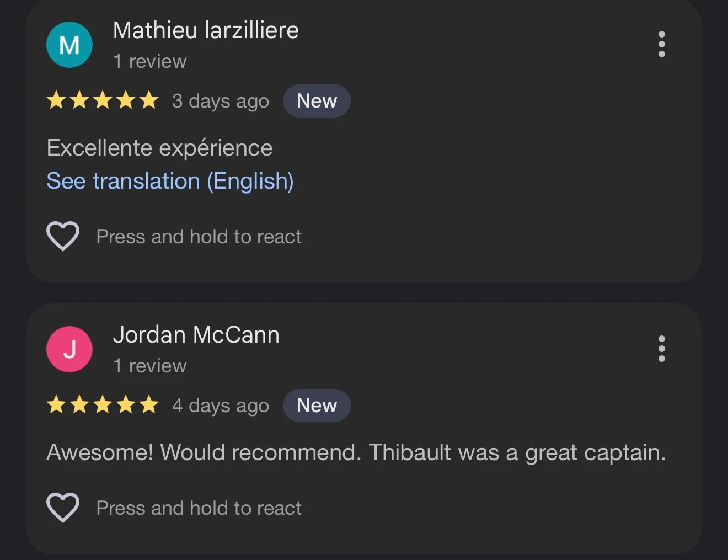Click the "Excellente expérience" review text
The width and height of the screenshot is (728, 560).
coord(160,148)
